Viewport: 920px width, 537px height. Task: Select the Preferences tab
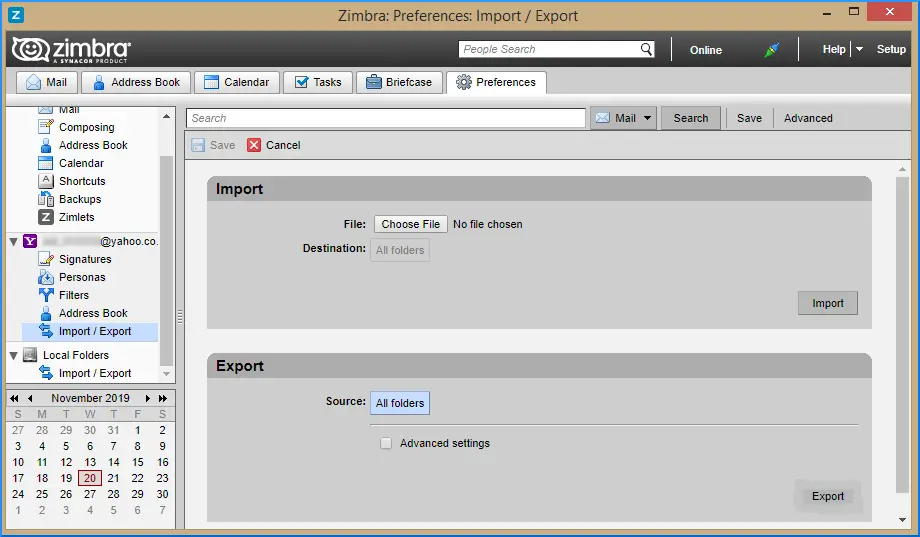pyautogui.click(x=496, y=82)
